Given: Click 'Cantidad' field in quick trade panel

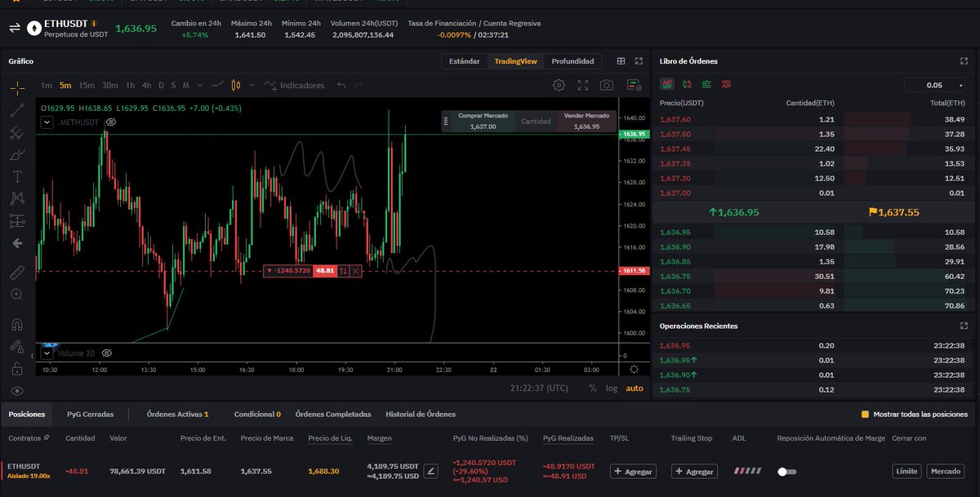Looking at the screenshot, I should pos(536,121).
